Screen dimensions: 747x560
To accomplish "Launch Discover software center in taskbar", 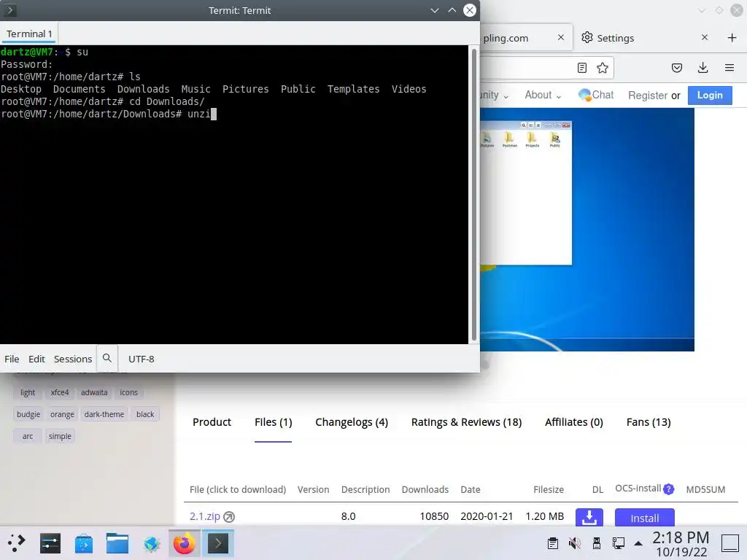I will (x=84, y=542).
